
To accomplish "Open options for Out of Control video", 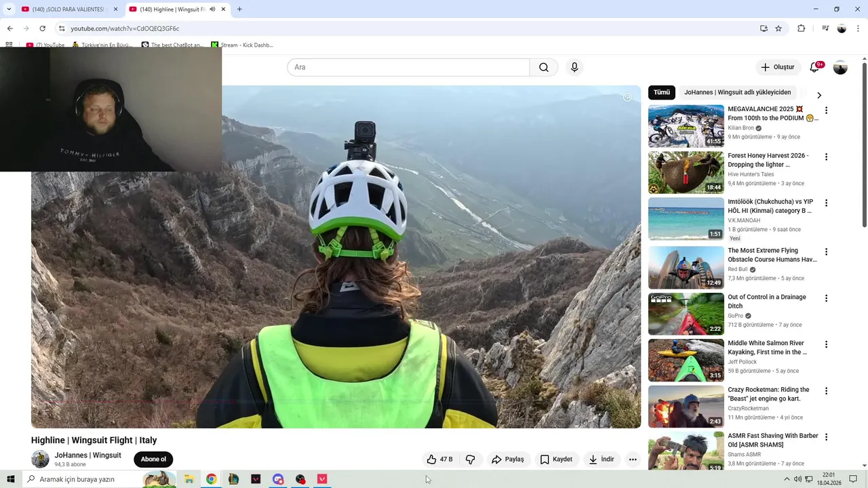I will tap(826, 298).
